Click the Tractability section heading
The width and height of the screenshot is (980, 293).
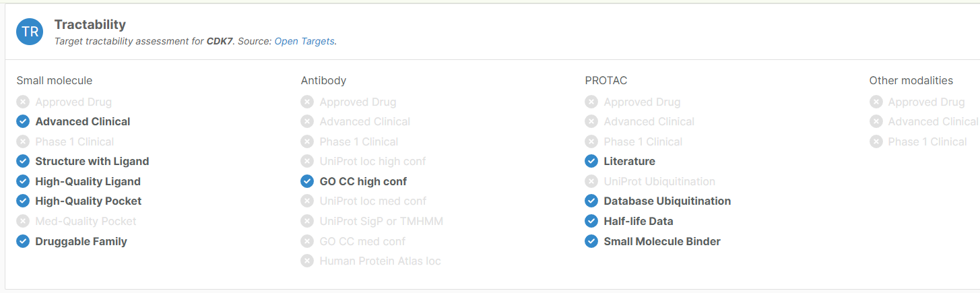tap(90, 24)
